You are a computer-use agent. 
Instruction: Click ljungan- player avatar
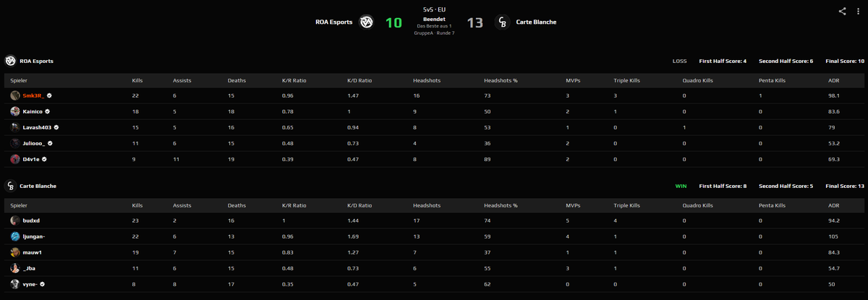(x=15, y=236)
